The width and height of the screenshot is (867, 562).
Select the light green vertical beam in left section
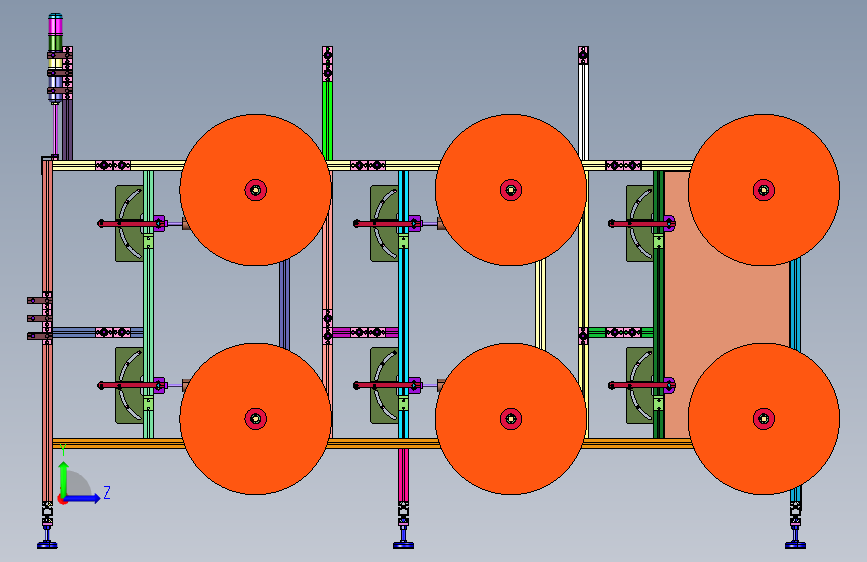click(x=148, y=304)
